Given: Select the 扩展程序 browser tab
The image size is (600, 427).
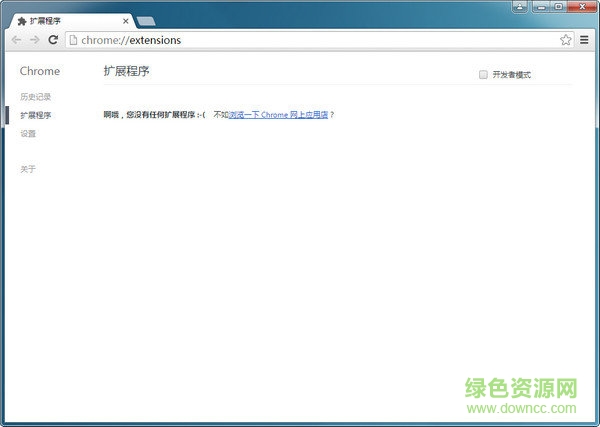Looking at the screenshot, I should (x=72, y=21).
